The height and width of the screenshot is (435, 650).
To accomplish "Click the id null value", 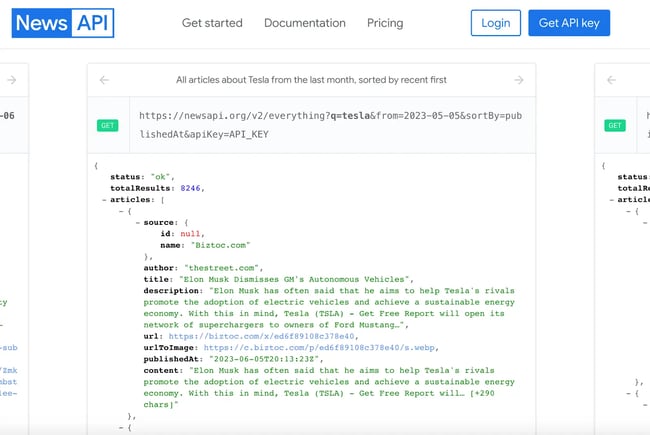I will tap(190, 234).
